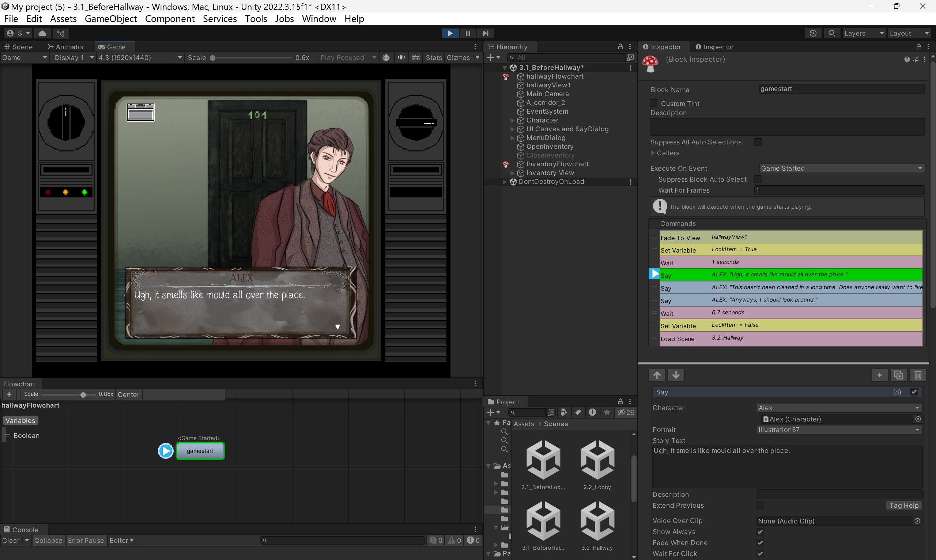936x560 pixels.
Task: Expand DontDestroyOnLoad in the Hierarchy
Action: (505, 182)
